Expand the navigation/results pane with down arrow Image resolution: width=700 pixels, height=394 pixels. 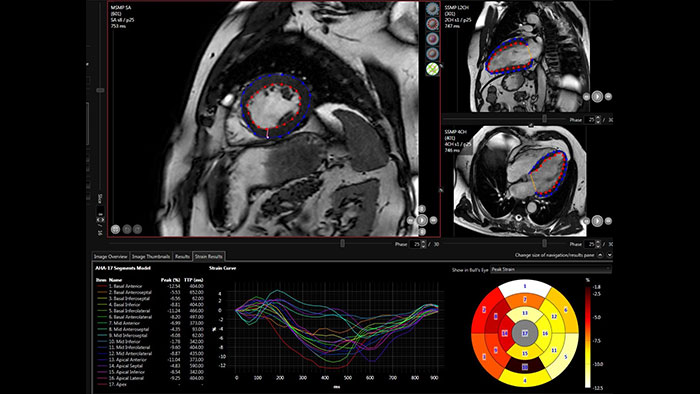pos(609,255)
